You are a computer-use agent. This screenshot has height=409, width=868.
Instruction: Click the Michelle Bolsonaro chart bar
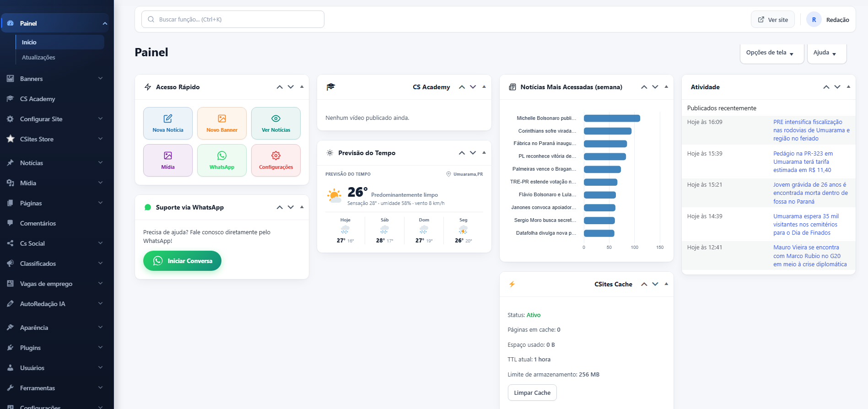click(x=612, y=118)
